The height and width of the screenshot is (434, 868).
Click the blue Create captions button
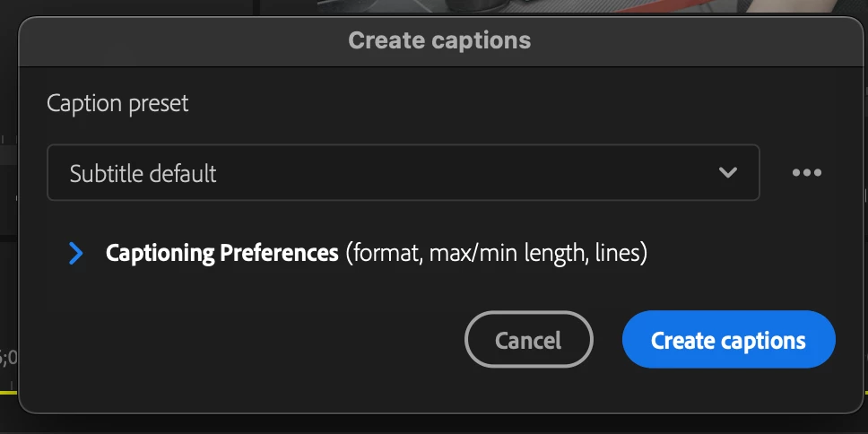728,341
